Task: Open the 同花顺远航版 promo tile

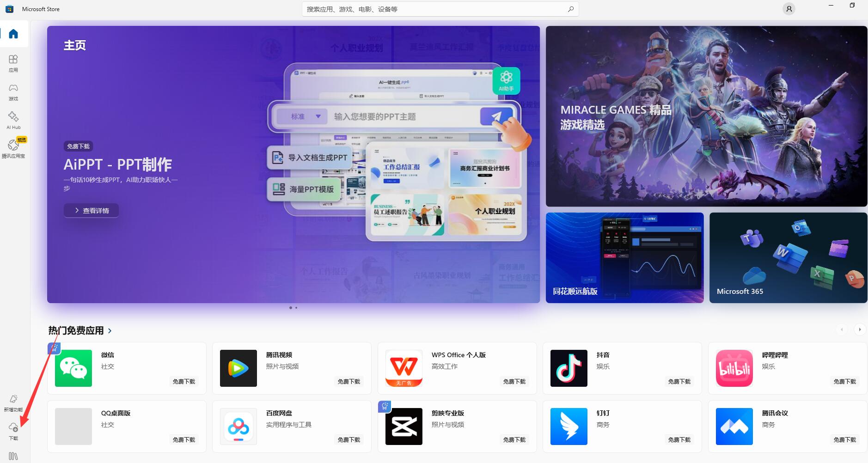Action: point(624,258)
